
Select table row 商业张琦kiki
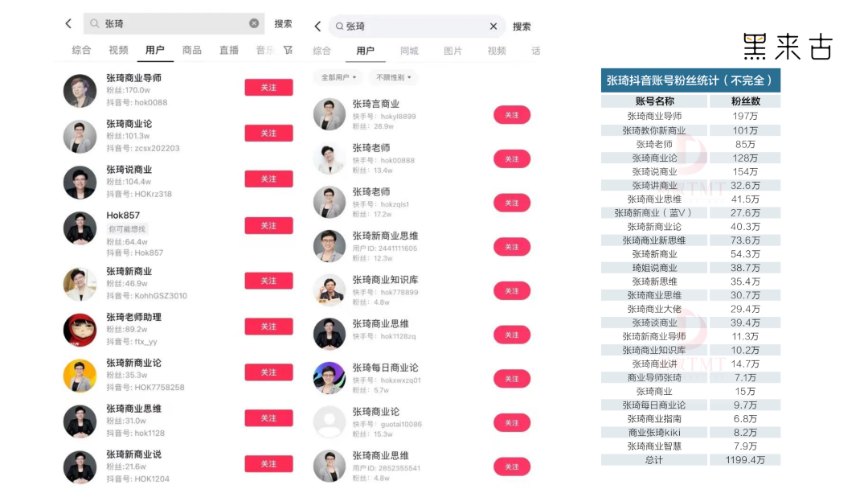point(691,433)
